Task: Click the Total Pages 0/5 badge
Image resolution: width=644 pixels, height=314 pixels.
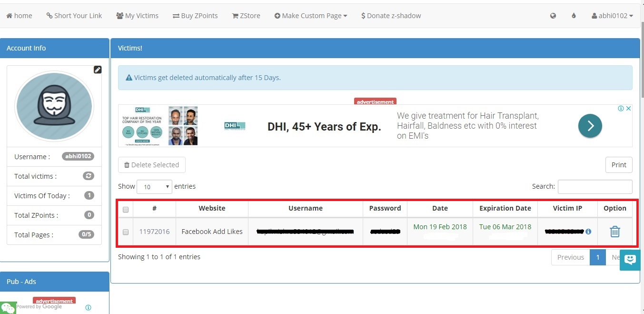Action: point(86,234)
